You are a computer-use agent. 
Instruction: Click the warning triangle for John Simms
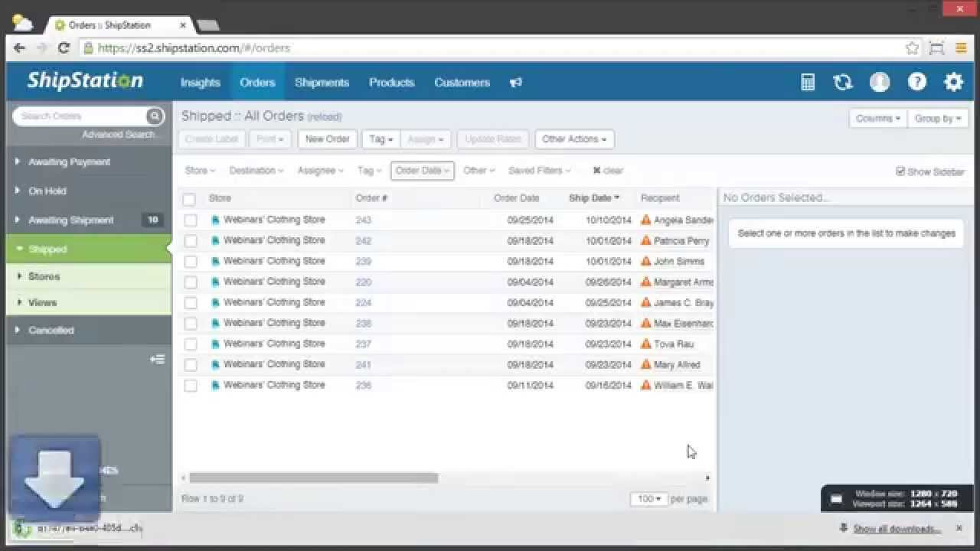click(x=645, y=261)
